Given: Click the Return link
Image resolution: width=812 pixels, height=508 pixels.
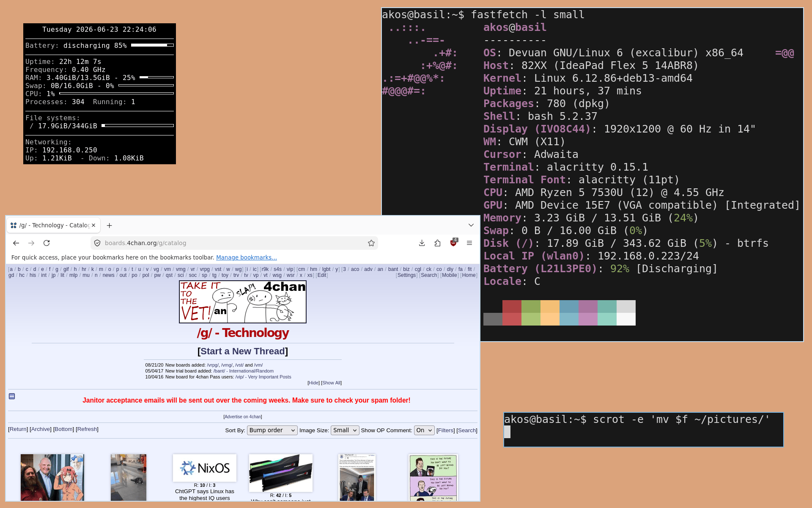Looking at the screenshot, I should pyautogui.click(x=18, y=429).
